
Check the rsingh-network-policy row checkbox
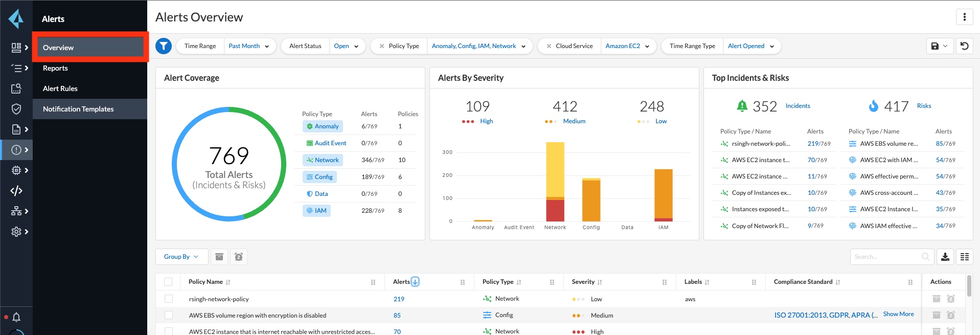169,299
